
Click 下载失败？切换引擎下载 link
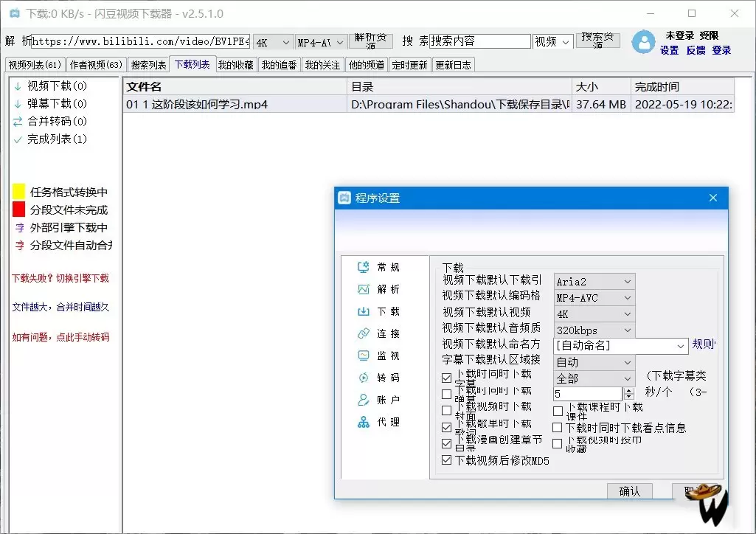[60, 278]
